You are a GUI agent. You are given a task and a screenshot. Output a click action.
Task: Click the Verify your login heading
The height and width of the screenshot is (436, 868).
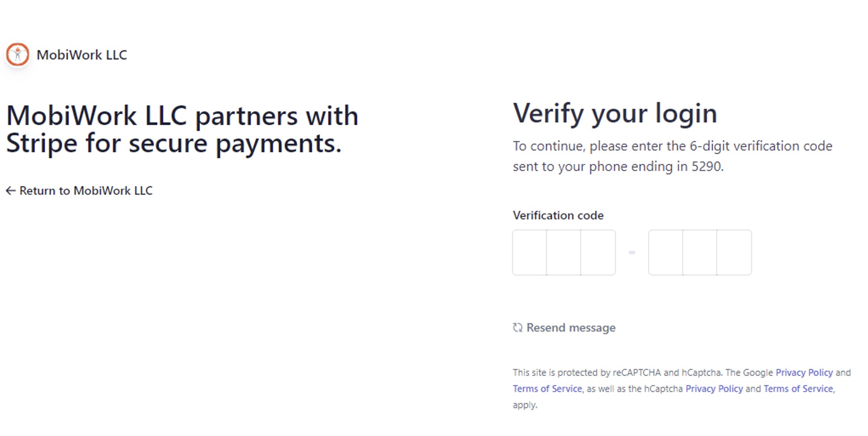(x=615, y=113)
